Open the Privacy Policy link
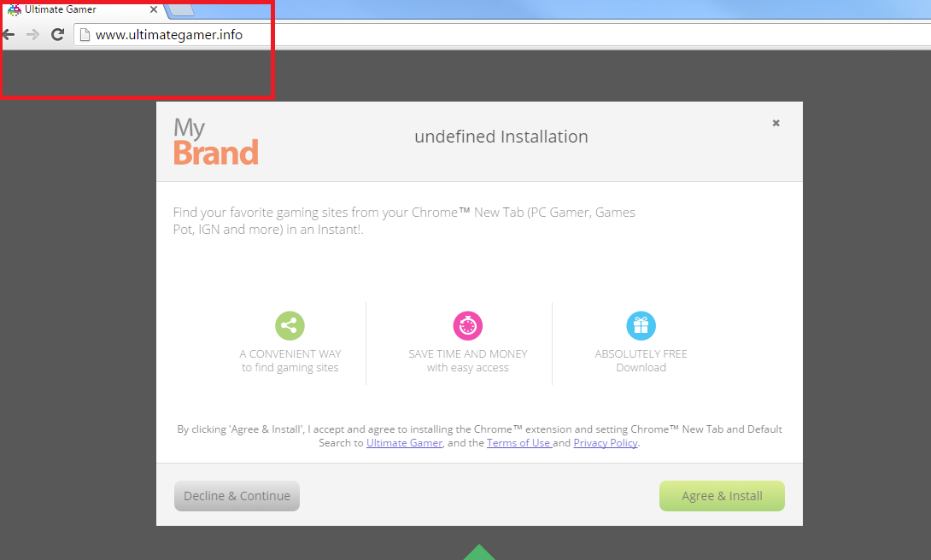 point(606,443)
